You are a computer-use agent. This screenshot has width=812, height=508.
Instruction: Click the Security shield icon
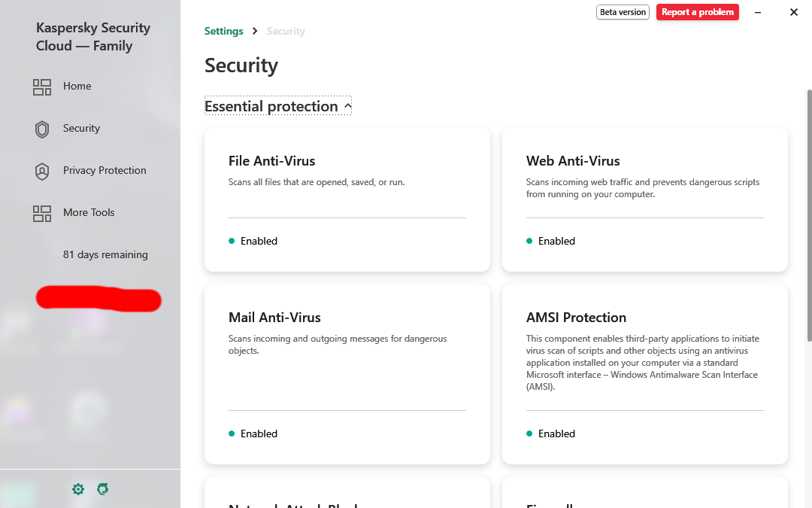pyautogui.click(x=42, y=129)
